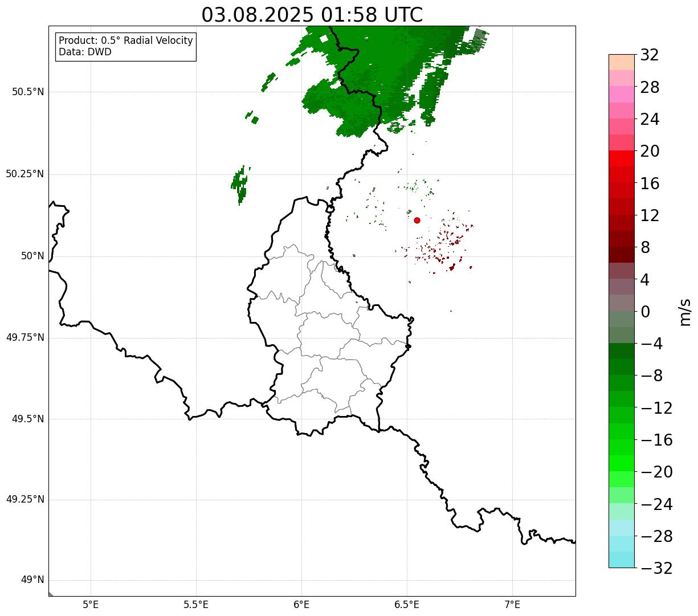698x616 pixels.
Task: Click the colorbar label −28
Action: click(656, 536)
